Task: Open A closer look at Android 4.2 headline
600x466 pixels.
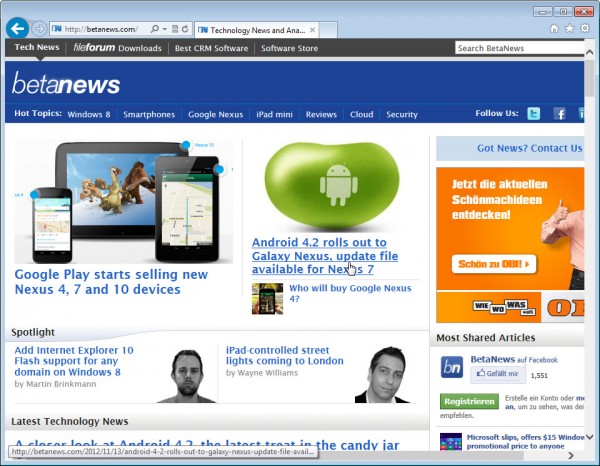Action: (x=207, y=445)
